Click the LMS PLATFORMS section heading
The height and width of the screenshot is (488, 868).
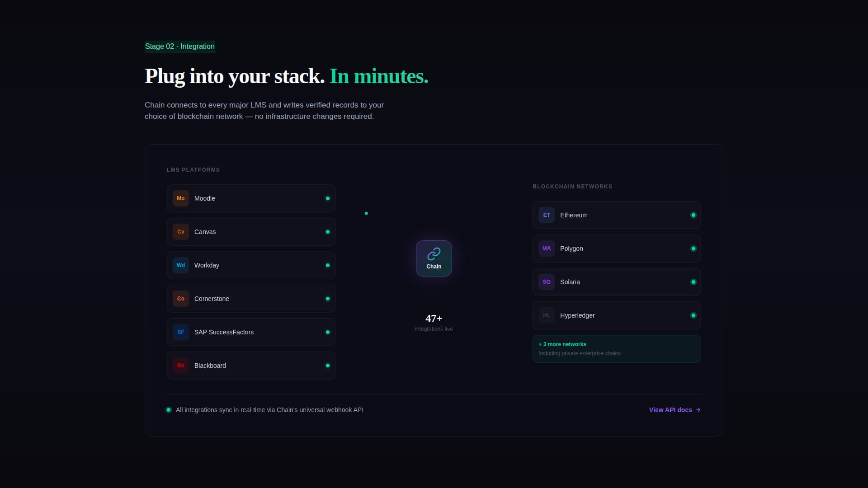click(x=193, y=170)
